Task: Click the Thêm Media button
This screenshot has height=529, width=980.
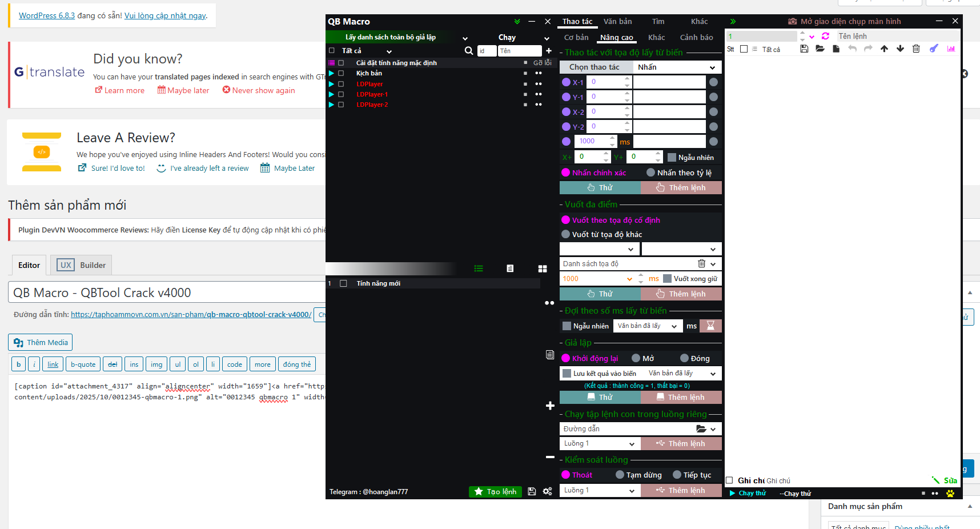Action: 41,342
